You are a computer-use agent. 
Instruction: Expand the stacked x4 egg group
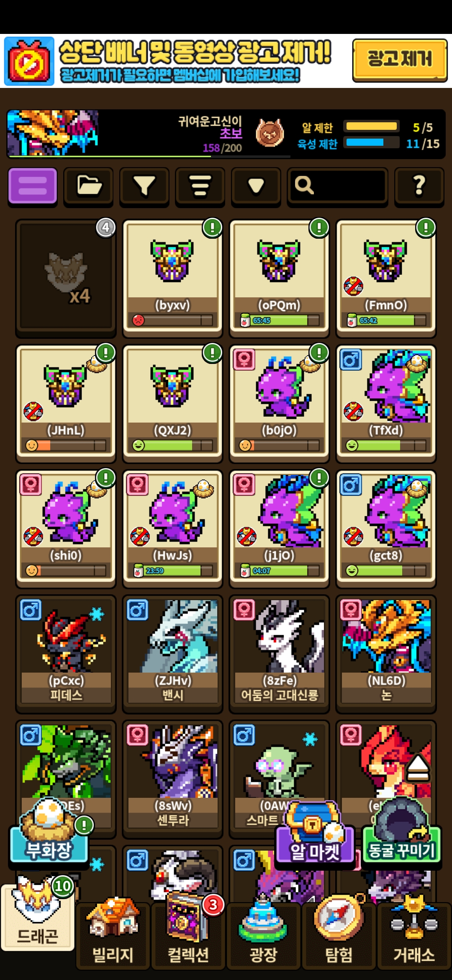[x=66, y=278]
